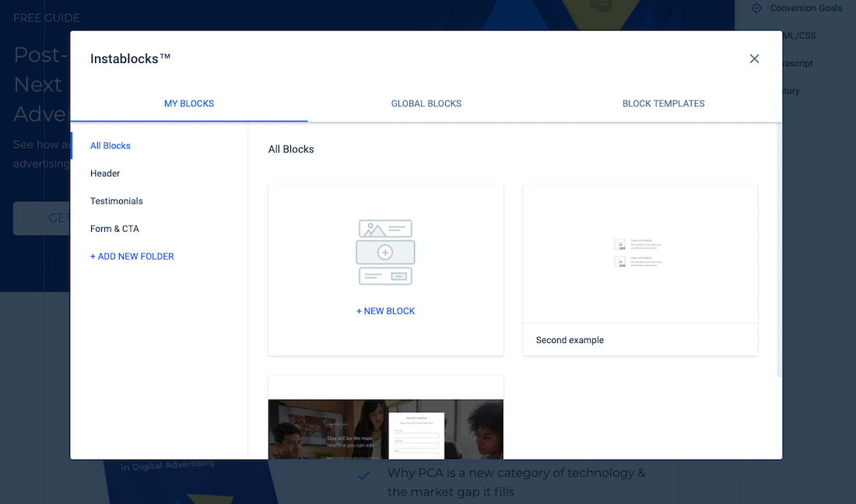This screenshot has height=504, width=856.
Task: Click the Second example block name
Action: (x=570, y=340)
